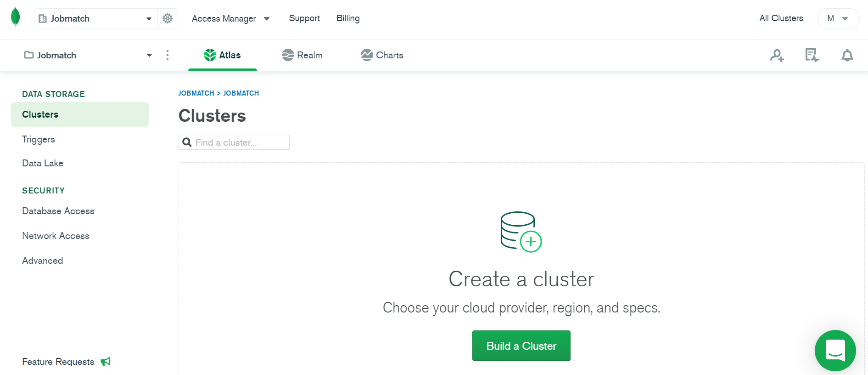
Task: Focus the Find a cluster search field
Action: 234,142
